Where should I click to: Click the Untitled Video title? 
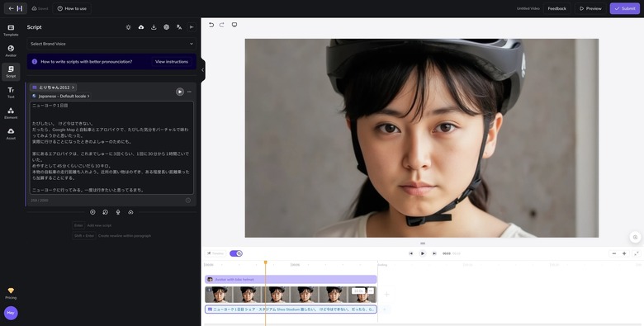[x=528, y=8]
